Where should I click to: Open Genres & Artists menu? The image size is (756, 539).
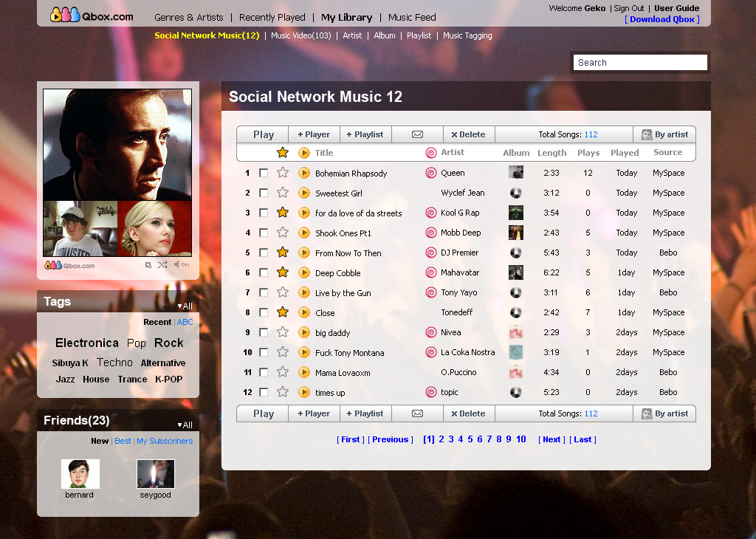(x=188, y=18)
